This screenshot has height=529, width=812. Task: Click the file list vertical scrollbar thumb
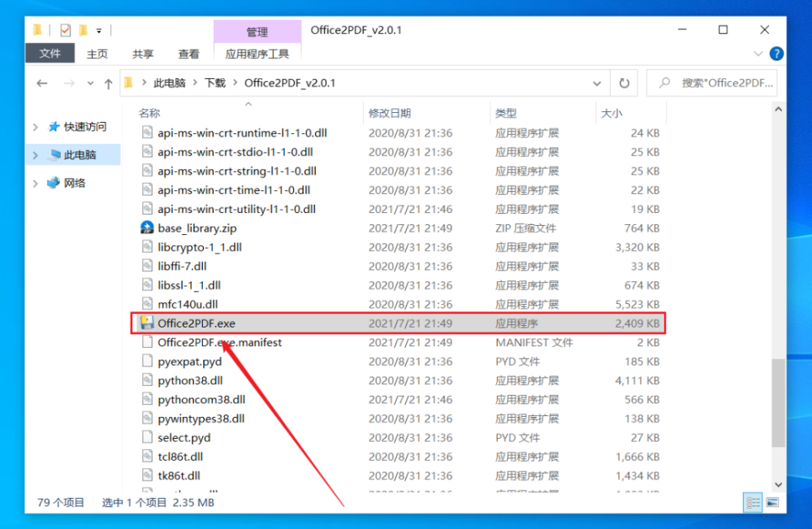click(x=779, y=402)
